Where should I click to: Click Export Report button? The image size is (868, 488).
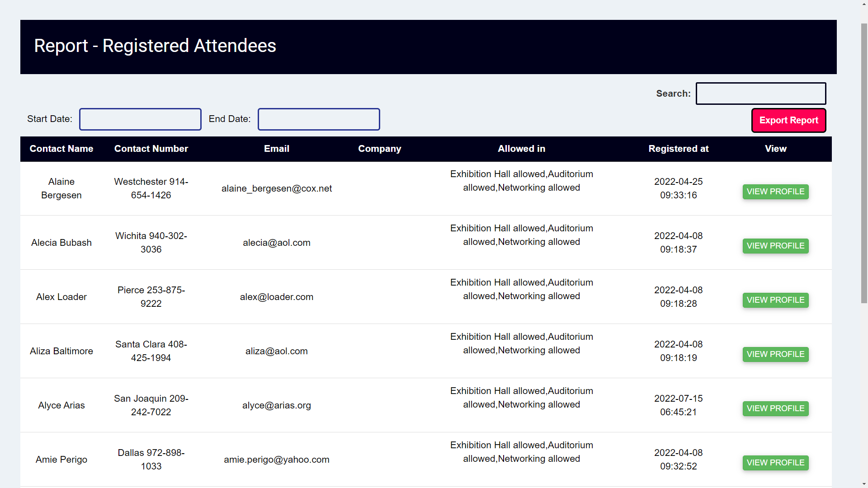[x=788, y=120]
